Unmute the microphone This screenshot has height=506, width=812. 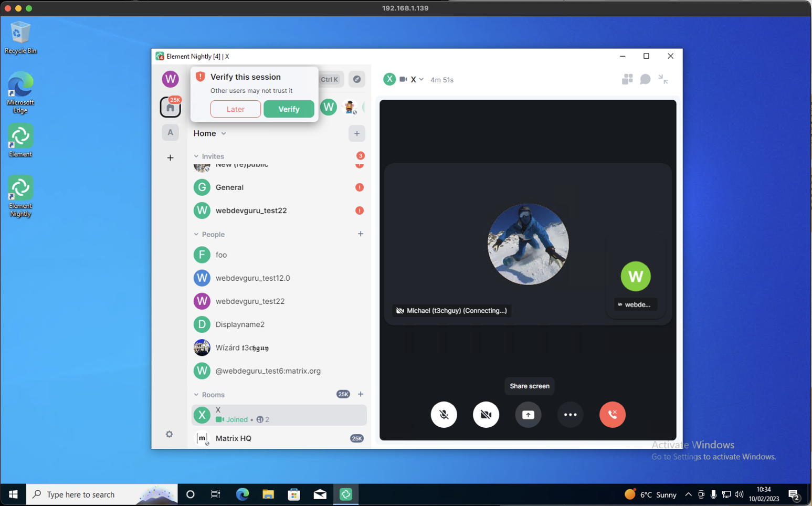[444, 415]
